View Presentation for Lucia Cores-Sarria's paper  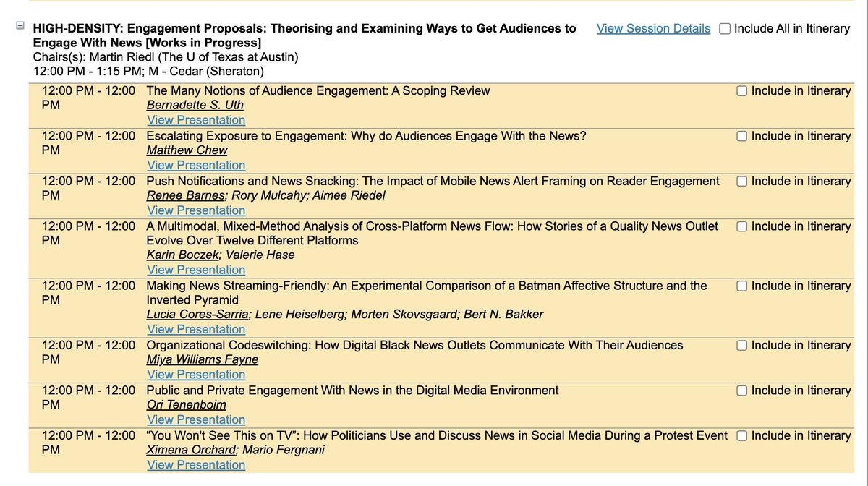[x=196, y=329]
